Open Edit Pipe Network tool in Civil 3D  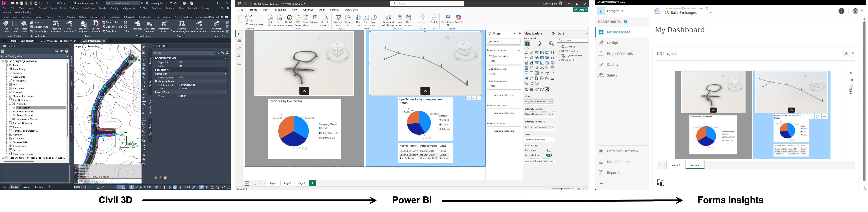click(x=96, y=27)
